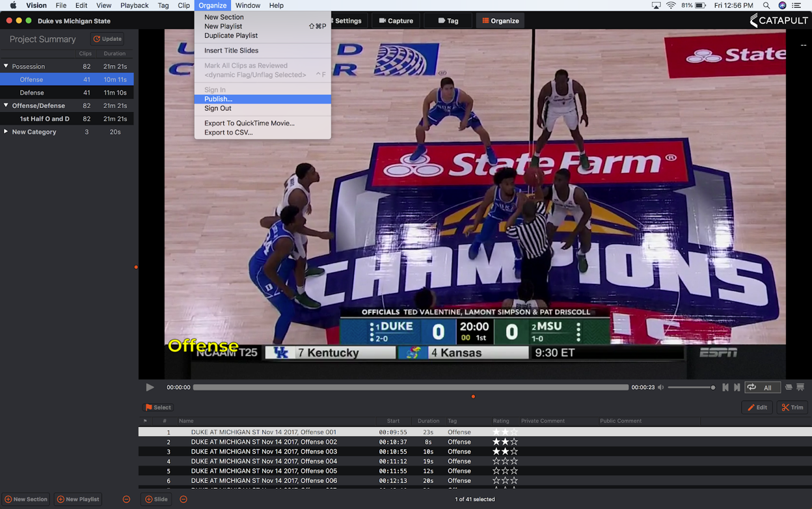Switch to the Capture tab
Viewport: 812px width, 509px height.
point(396,21)
